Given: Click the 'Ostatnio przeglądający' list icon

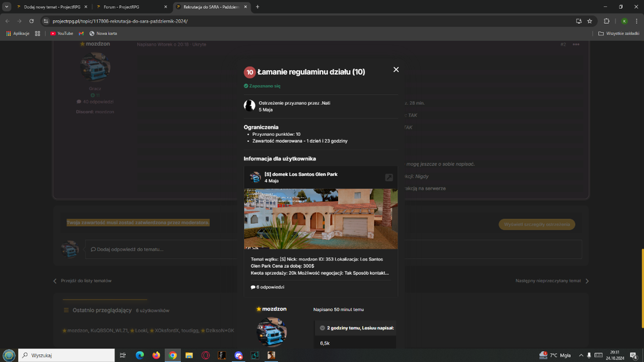Looking at the screenshot, I should 66,310.
